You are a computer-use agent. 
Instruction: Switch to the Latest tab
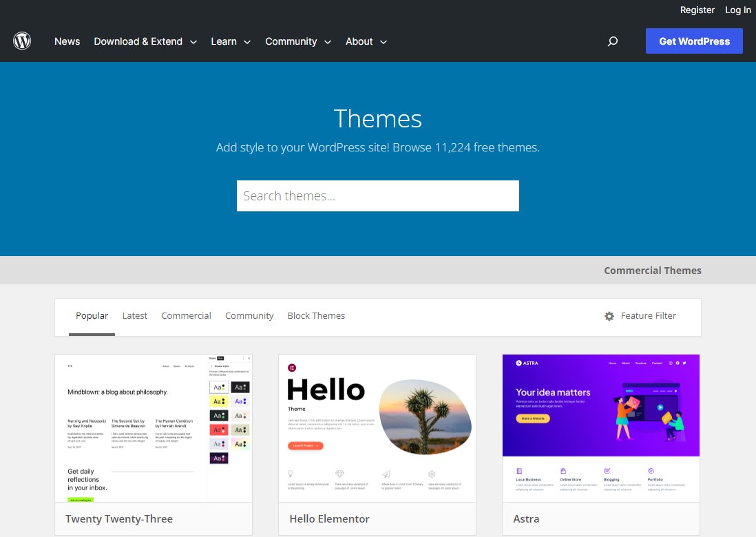[x=134, y=316]
